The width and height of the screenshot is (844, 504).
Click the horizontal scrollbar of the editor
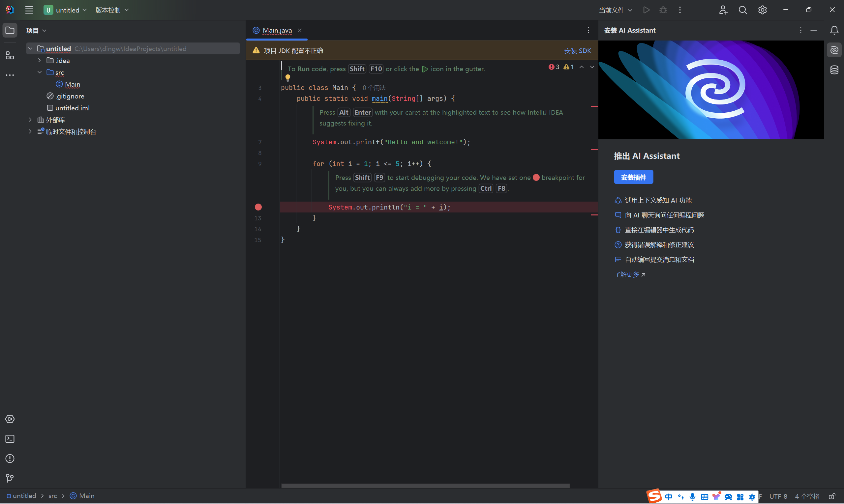coord(425,486)
